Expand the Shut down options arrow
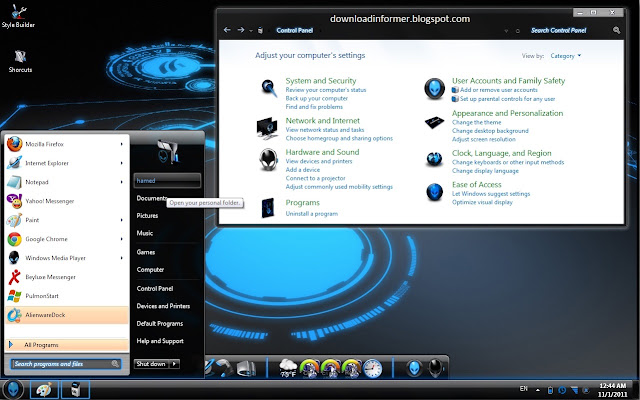640x400 pixels. click(175, 364)
